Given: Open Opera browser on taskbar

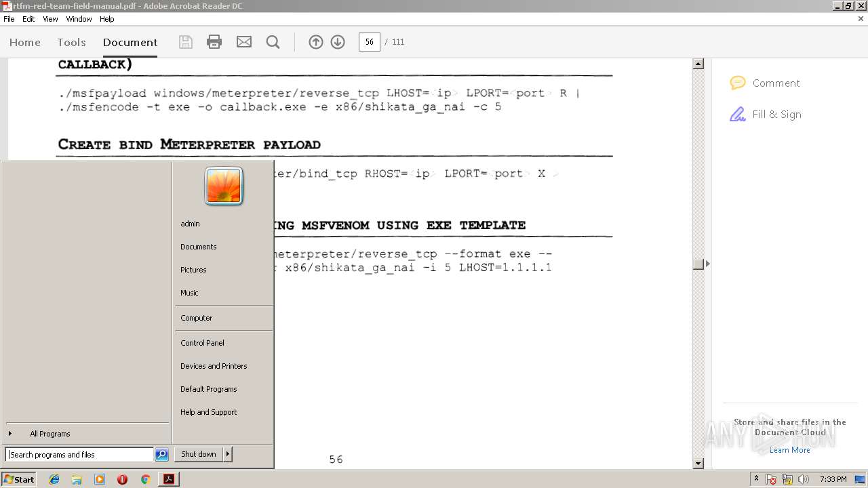Looking at the screenshot, I should (122, 479).
